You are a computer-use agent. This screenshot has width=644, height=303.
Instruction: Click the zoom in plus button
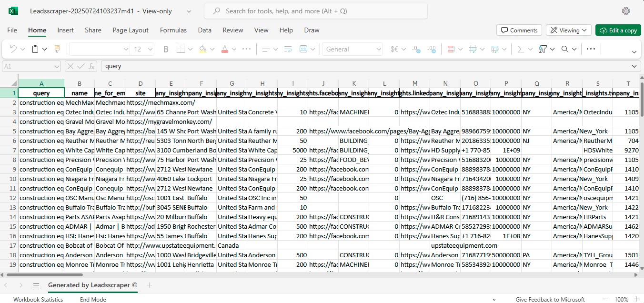point(635,300)
